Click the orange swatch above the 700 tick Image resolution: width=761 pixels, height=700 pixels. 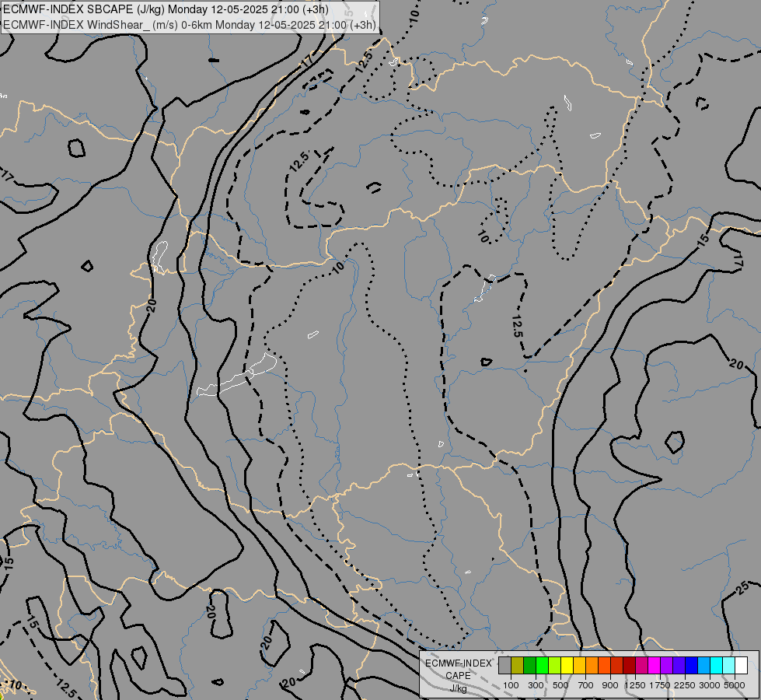592,665
